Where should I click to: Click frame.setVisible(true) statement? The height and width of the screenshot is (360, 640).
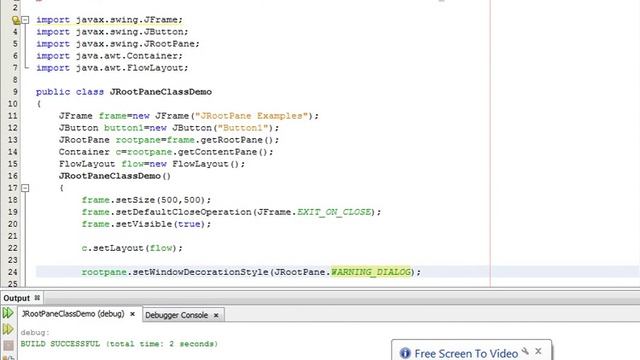[146, 224]
